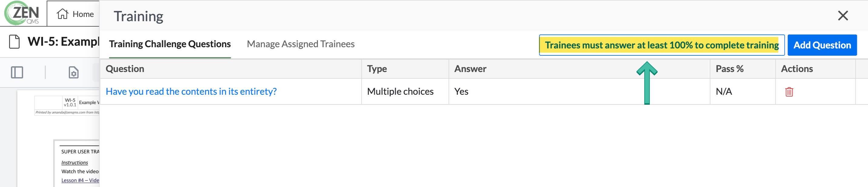Screen dimensions: 868x187
Task: Click the WI-5 document title
Action: tap(63, 42)
